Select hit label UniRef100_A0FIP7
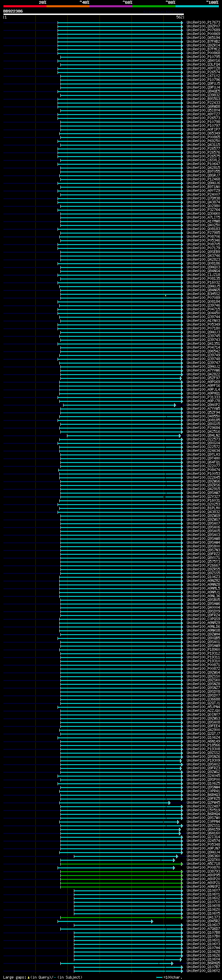Screen dimensions: 222x980 203,129
